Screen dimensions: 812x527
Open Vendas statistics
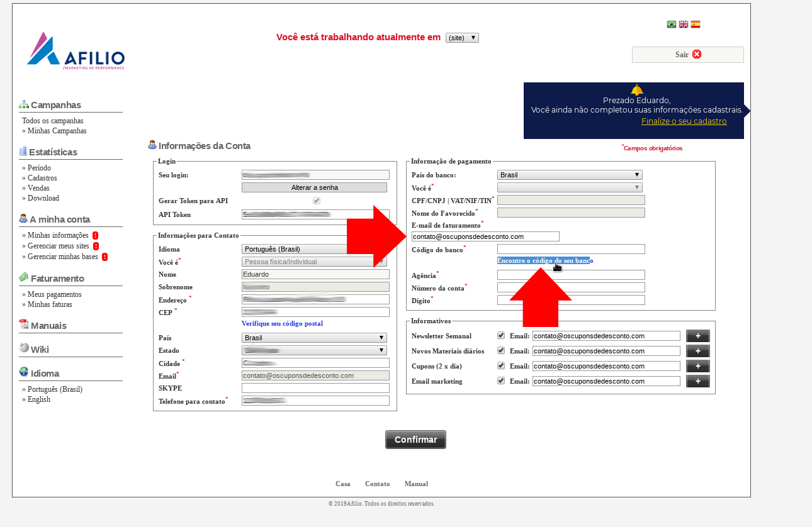36,188
